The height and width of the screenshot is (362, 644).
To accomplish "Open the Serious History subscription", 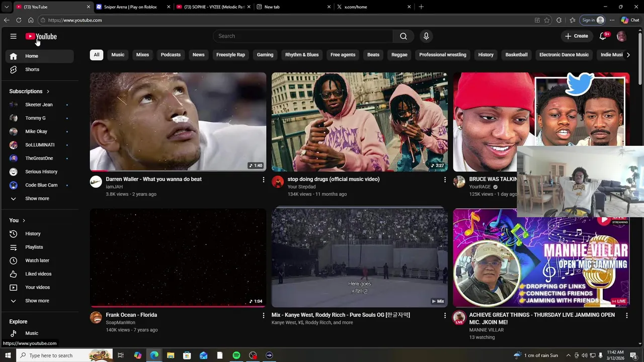I will 39,172.
